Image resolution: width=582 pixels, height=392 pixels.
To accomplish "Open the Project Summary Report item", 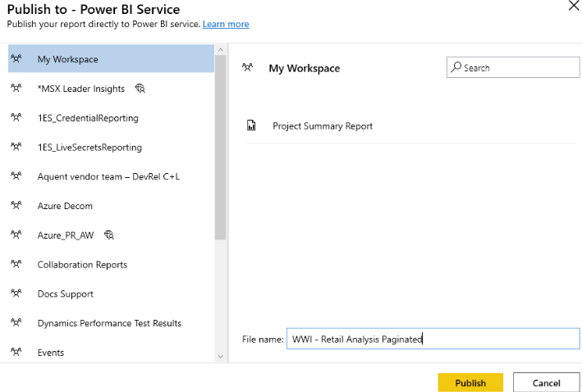I will 411,125.
